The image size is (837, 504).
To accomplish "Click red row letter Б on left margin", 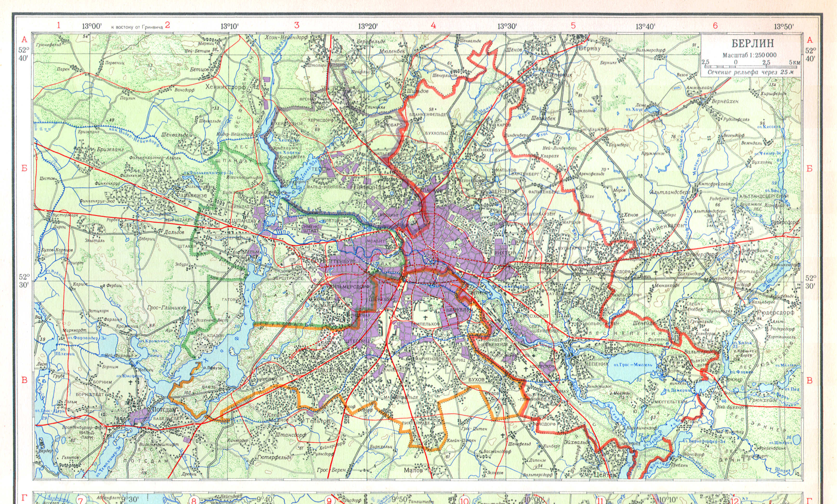I will click(24, 169).
